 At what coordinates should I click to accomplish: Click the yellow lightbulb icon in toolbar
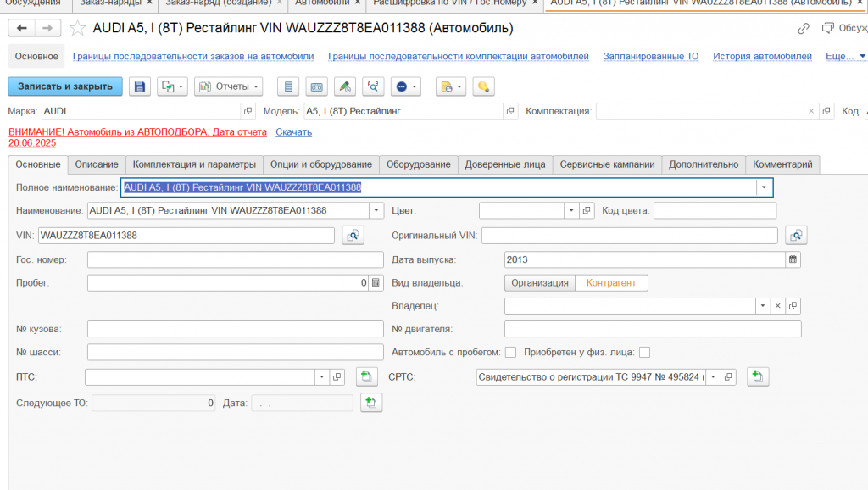pos(482,86)
